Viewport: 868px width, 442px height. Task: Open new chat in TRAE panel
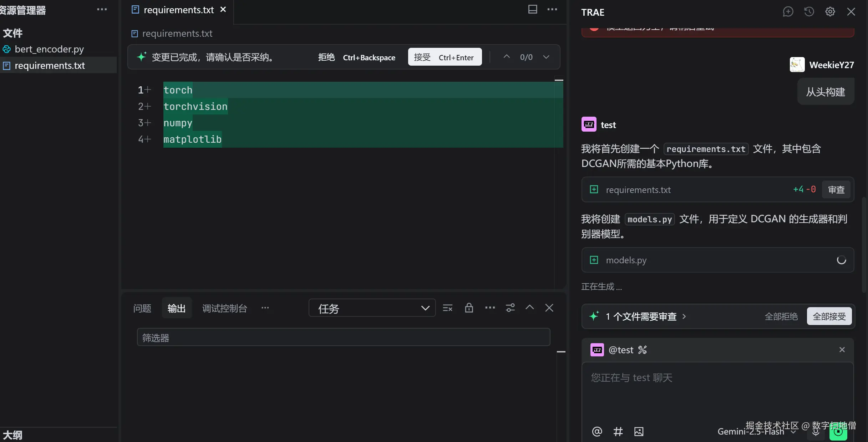[788, 12]
